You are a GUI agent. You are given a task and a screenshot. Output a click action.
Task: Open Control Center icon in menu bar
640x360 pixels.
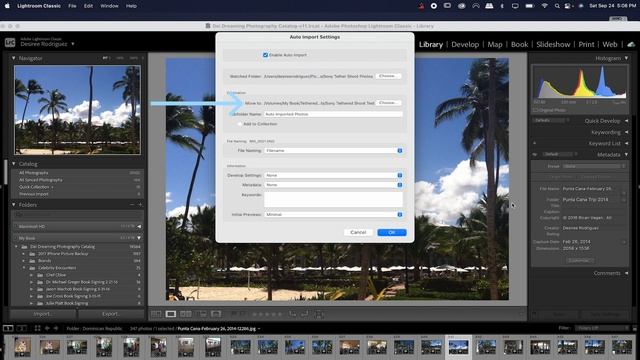click(x=568, y=6)
